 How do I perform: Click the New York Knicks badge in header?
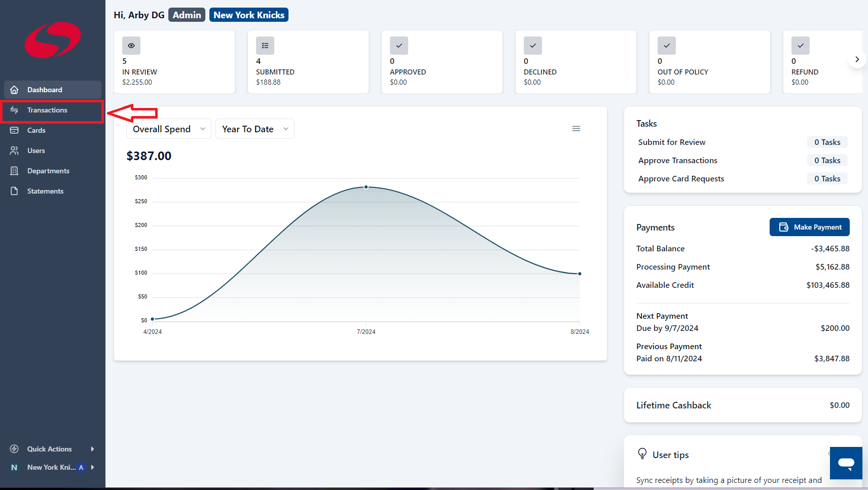(x=249, y=15)
